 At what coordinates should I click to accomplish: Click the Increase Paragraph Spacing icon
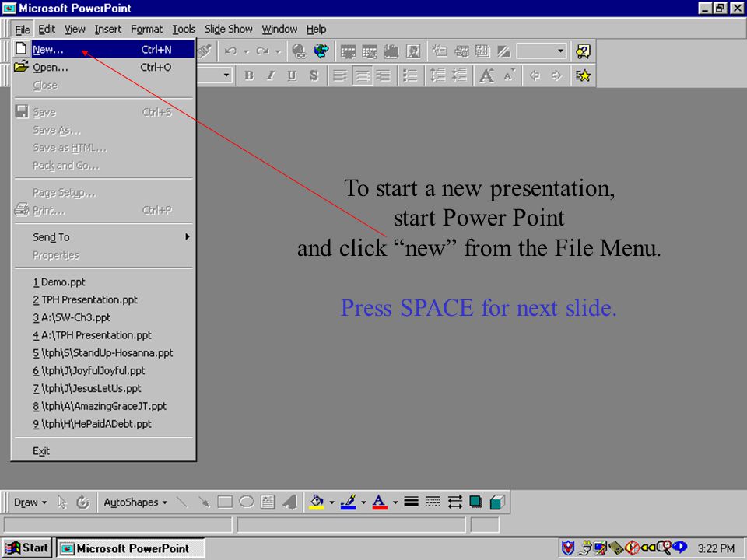click(x=437, y=75)
